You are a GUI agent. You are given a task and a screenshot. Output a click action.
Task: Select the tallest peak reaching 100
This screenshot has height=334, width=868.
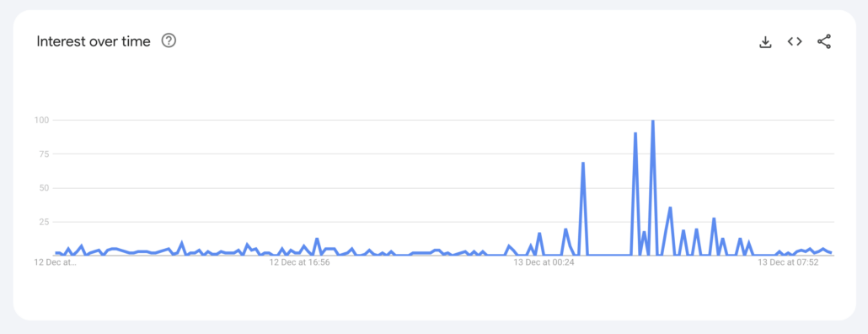pos(652,121)
